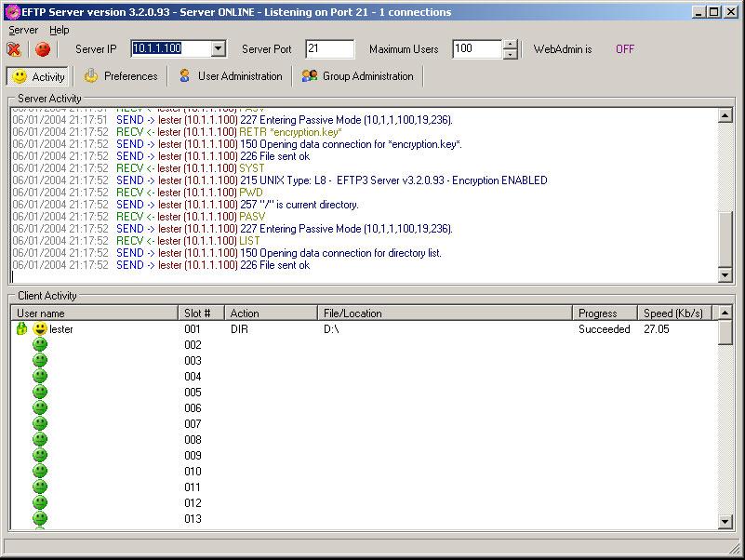This screenshot has height=560, width=745.
Task: Click the green lock icon beside lester
Action: coord(21,328)
